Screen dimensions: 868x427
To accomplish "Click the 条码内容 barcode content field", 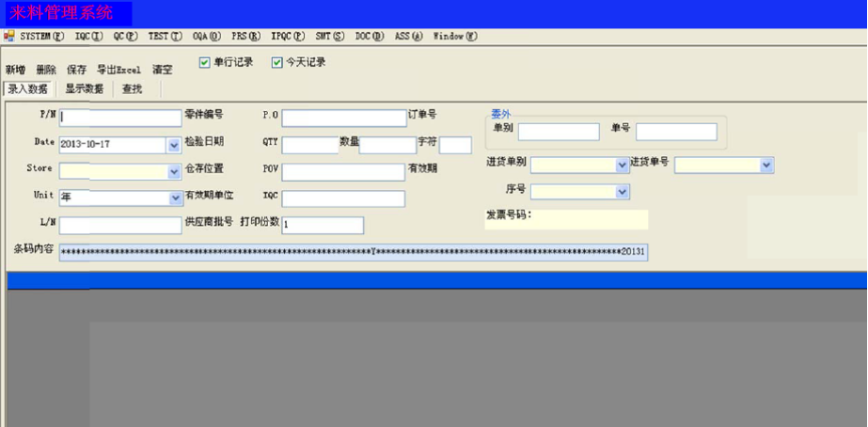I will click(x=354, y=252).
